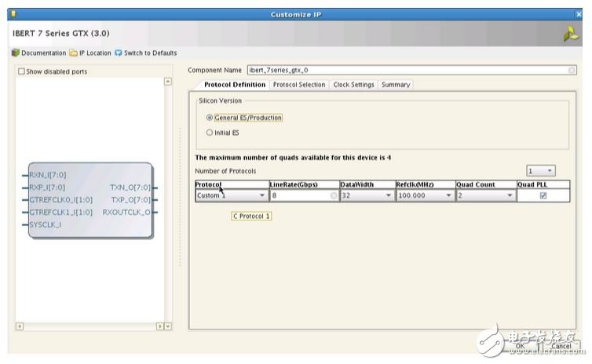Click the GTREFCLK1_I[1:0] port label
The image size is (592, 364).
click(x=60, y=212)
